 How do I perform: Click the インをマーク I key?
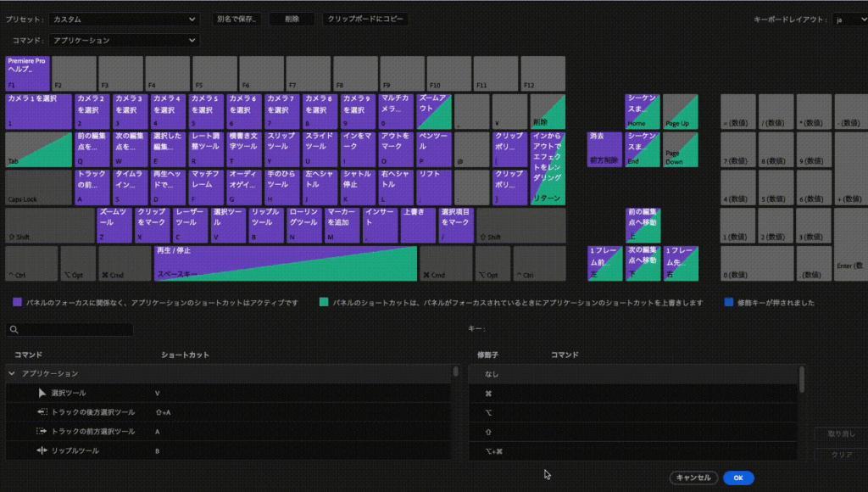click(x=358, y=149)
